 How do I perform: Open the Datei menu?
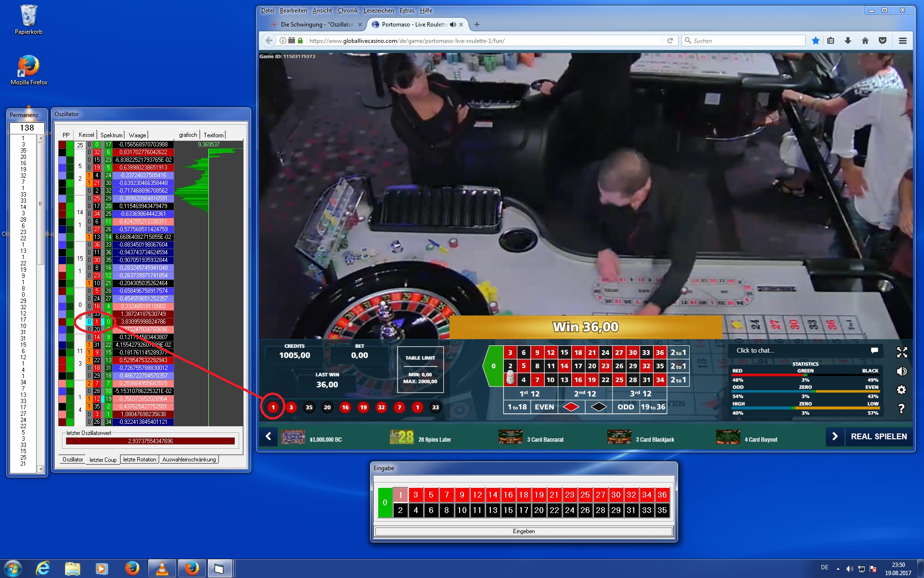pos(268,11)
